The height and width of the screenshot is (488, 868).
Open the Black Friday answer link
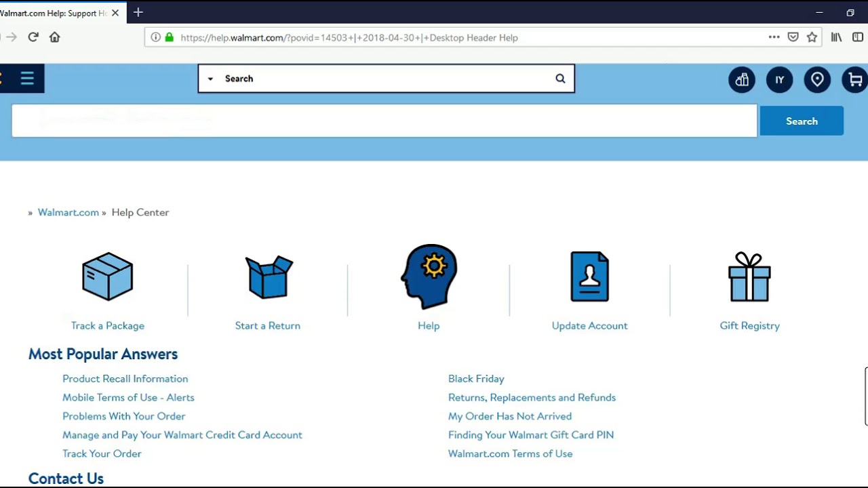[x=476, y=379]
